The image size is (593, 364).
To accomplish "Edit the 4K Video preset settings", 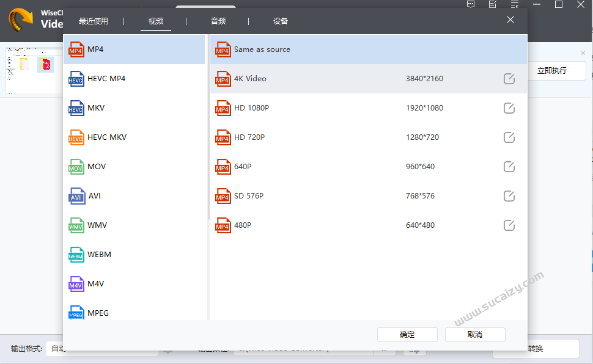I will [509, 79].
